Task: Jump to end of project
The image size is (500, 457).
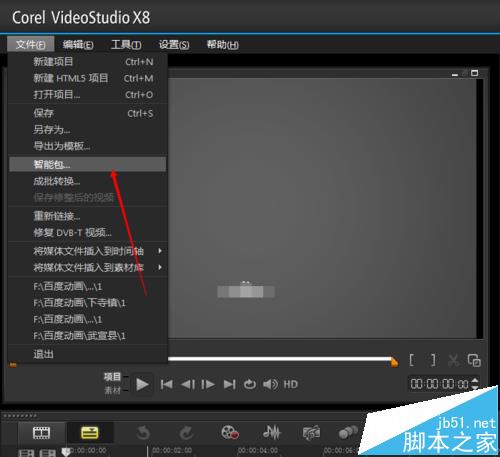Action: [230, 384]
